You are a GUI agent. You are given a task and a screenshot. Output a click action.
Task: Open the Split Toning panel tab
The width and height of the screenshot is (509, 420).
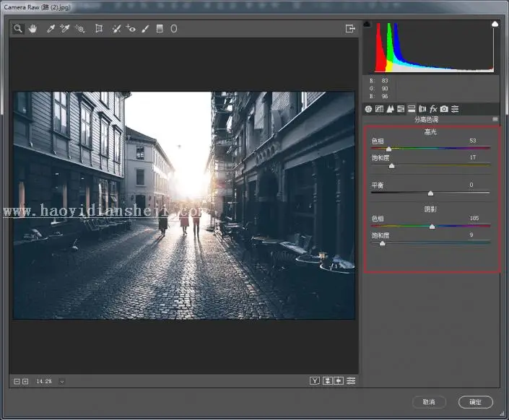(x=412, y=109)
